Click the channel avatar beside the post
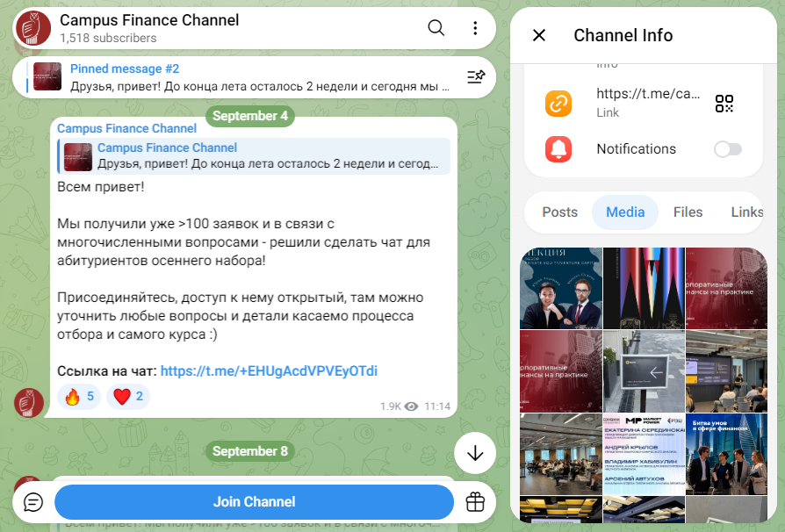This screenshot has height=532, width=785. 29,402
